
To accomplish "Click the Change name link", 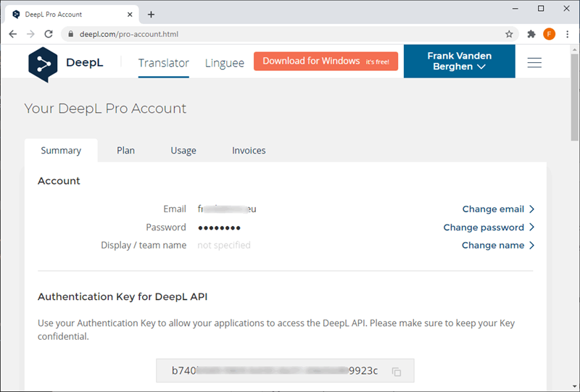I will [x=498, y=246].
